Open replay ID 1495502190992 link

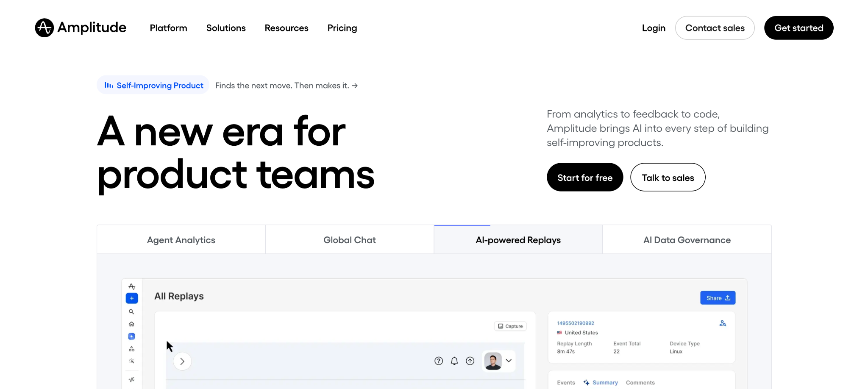click(x=576, y=323)
